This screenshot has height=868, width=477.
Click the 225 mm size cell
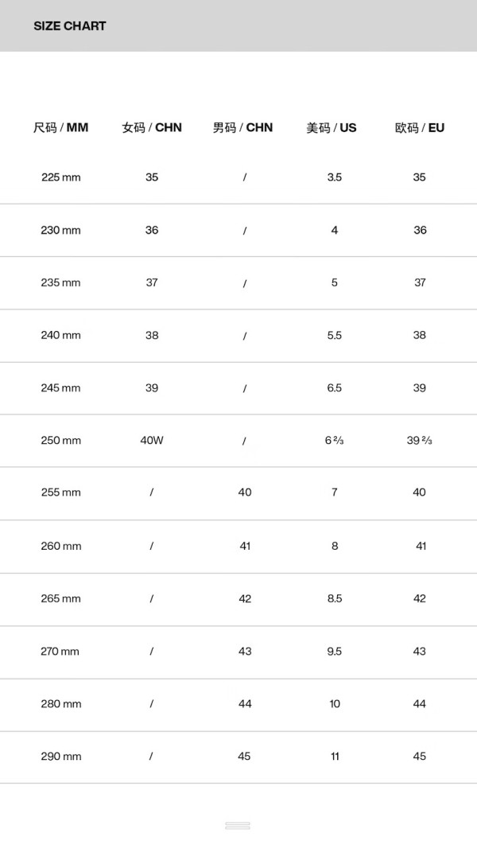(x=61, y=177)
